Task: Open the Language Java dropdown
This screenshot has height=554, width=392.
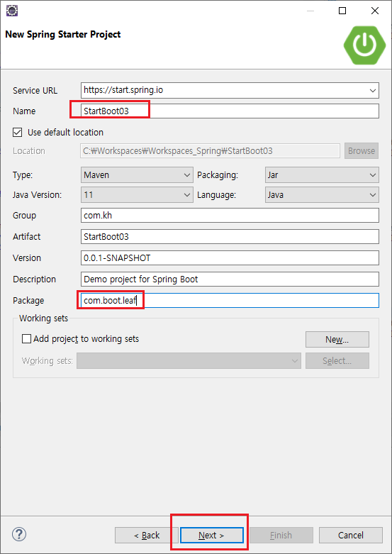Action: (x=322, y=194)
